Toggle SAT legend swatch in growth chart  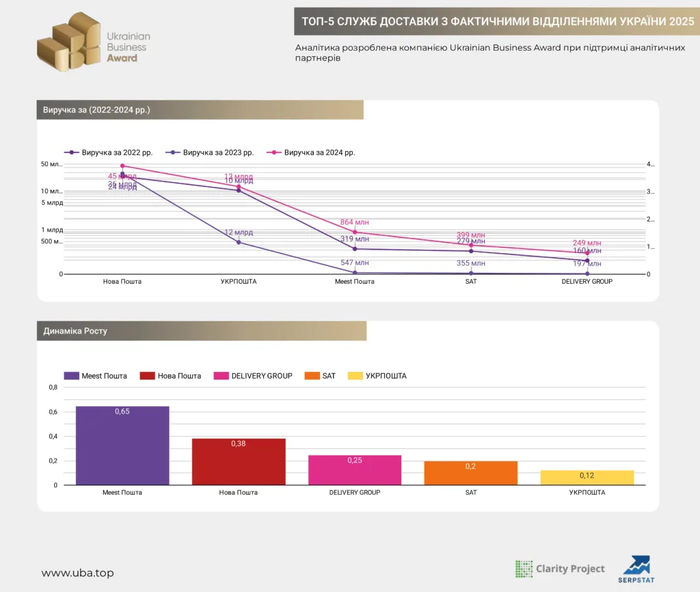point(312,376)
